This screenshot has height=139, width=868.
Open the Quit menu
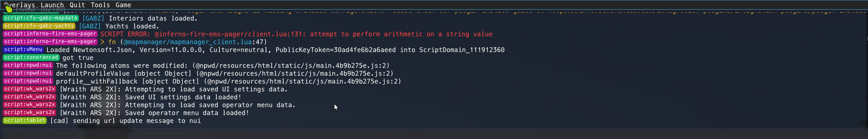click(x=77, y=5)
